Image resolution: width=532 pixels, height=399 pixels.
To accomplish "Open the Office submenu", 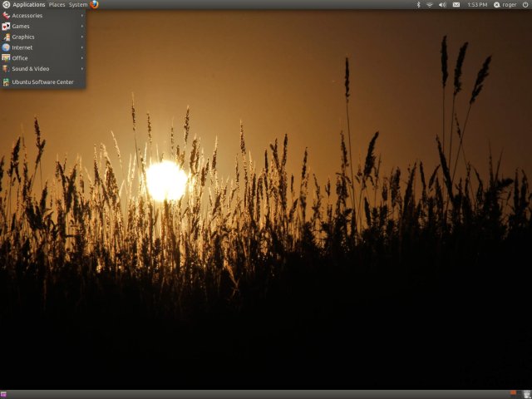I will pyautogui.click(x=42, y=58).
